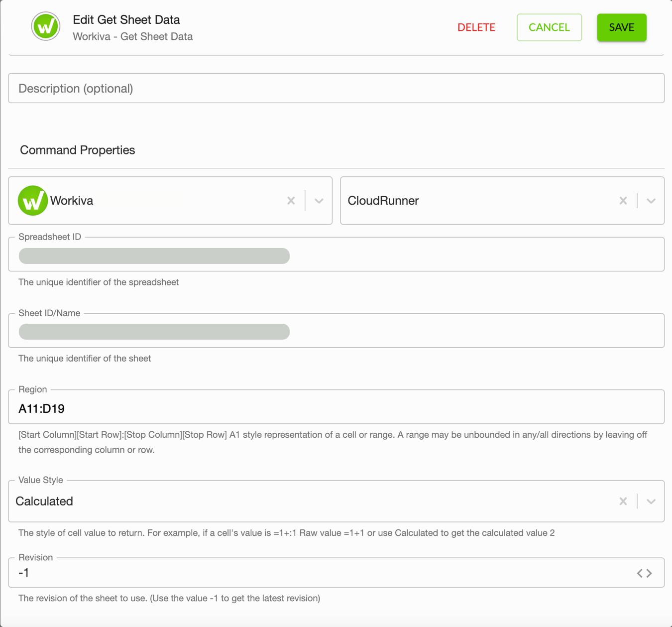
Task: Click the DELETE button
Action: (x=476, y=27)
